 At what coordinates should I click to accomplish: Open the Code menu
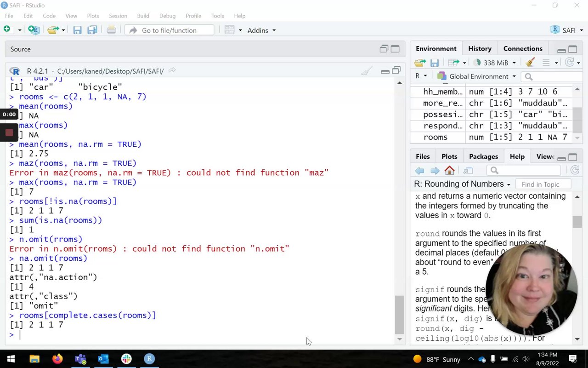49,16
